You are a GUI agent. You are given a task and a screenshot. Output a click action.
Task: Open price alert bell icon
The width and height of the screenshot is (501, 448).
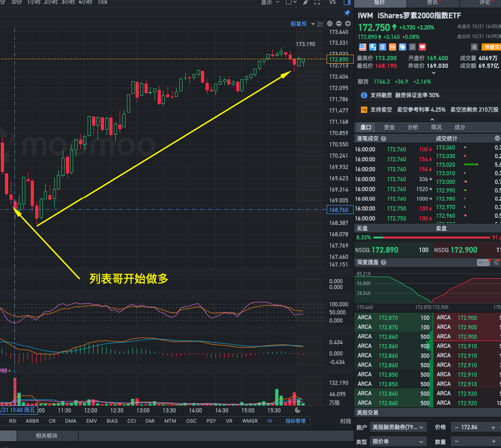click(x=474, y=47)
